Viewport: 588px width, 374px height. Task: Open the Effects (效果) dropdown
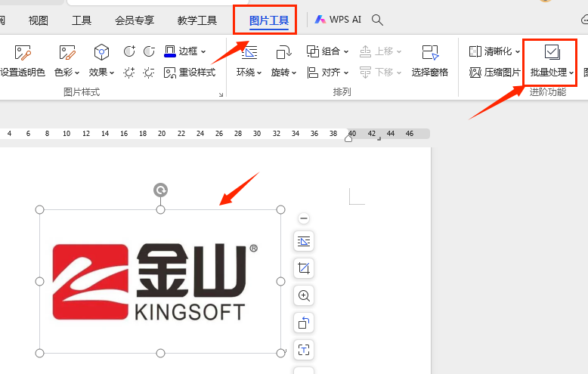[101, 61]
